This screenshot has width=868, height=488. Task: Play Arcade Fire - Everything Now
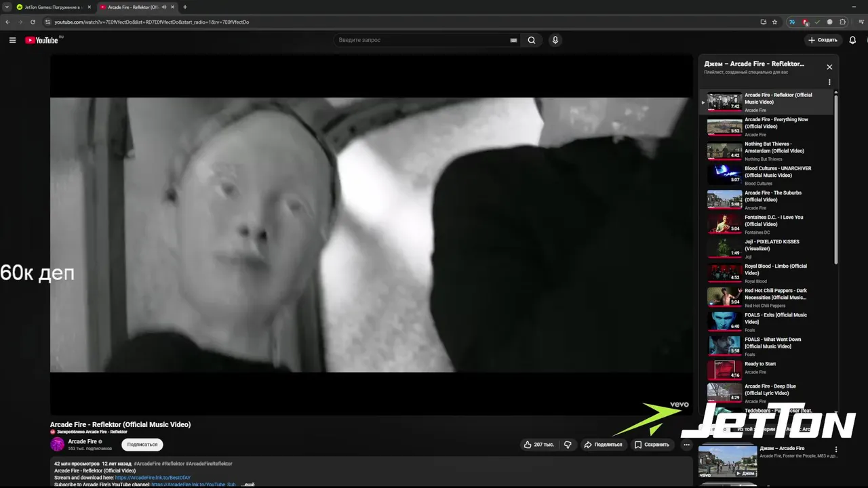coord(767,126)
